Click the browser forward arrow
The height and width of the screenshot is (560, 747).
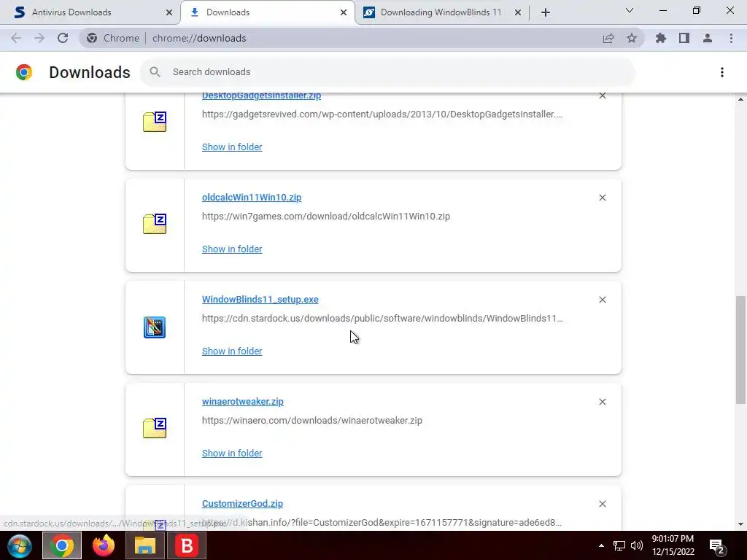tap(39, 38)
